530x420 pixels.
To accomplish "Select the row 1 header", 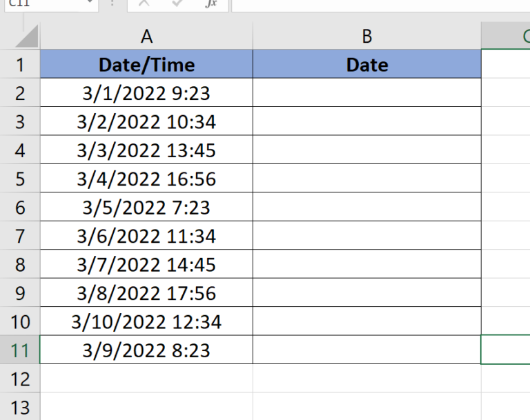I will click(19, 64).
